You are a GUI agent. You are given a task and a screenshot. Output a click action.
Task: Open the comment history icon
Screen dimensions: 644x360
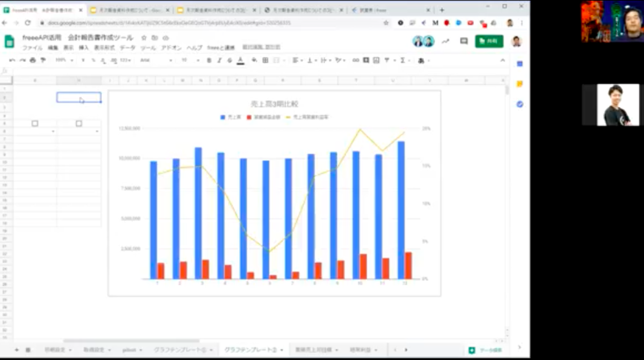coord(464,41)
